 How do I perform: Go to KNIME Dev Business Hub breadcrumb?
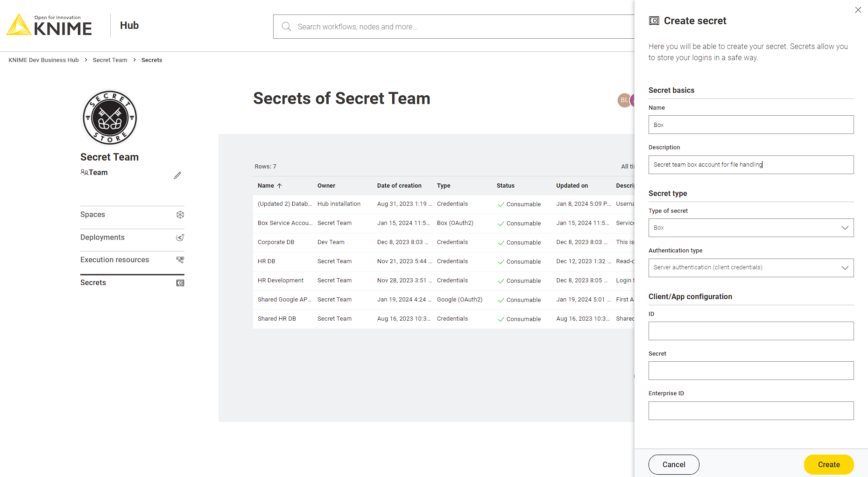pos(43,60)
